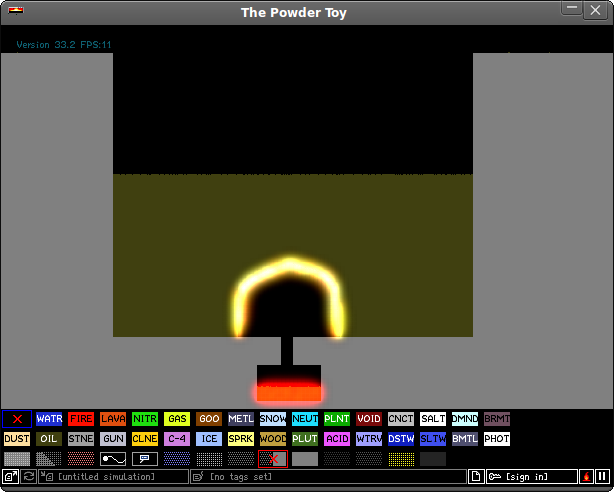Choose the OIL element
This screenshot has width=614, height=492.
point(49,439)
